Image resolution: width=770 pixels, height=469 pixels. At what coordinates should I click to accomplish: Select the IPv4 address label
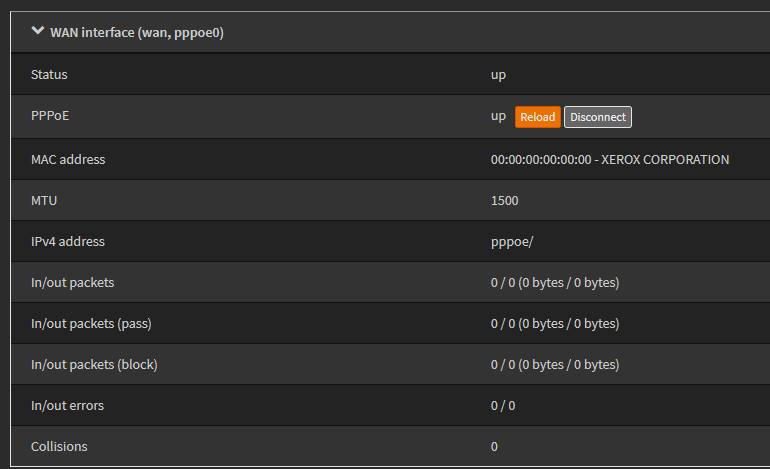68,241
